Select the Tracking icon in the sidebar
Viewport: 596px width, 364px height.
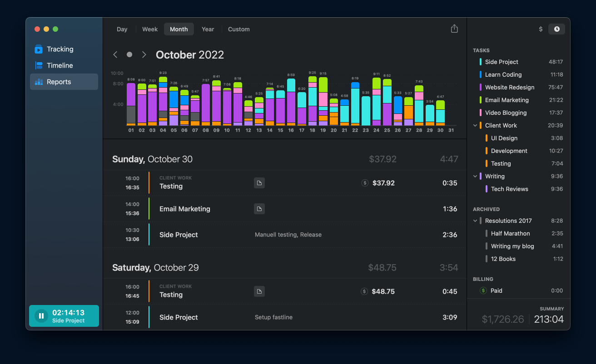38,49
